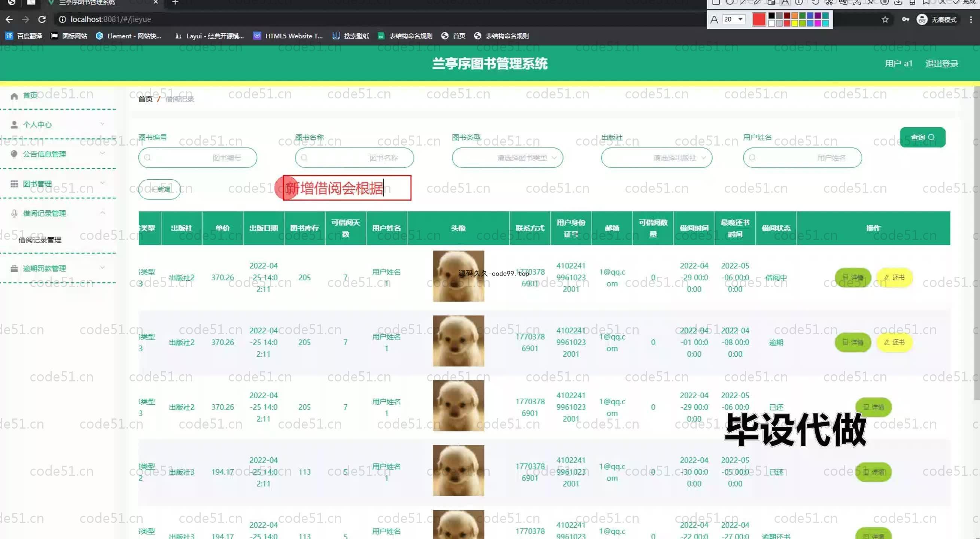The image size is (980, 539).
Task: Select the 首页 sidebar menu item
Action: [58, 95]
